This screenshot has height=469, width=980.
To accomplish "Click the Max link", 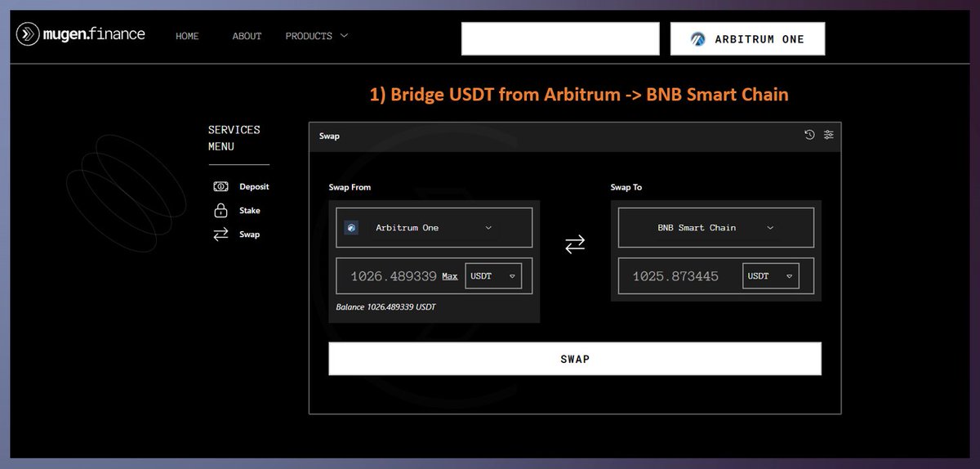I will click(450, 276).
